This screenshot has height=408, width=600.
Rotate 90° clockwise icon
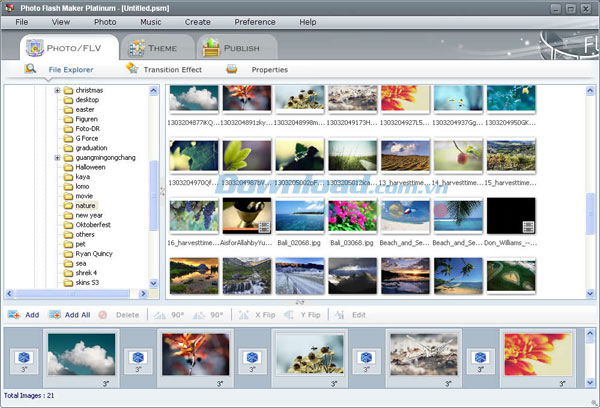click(x=199, y=315)
